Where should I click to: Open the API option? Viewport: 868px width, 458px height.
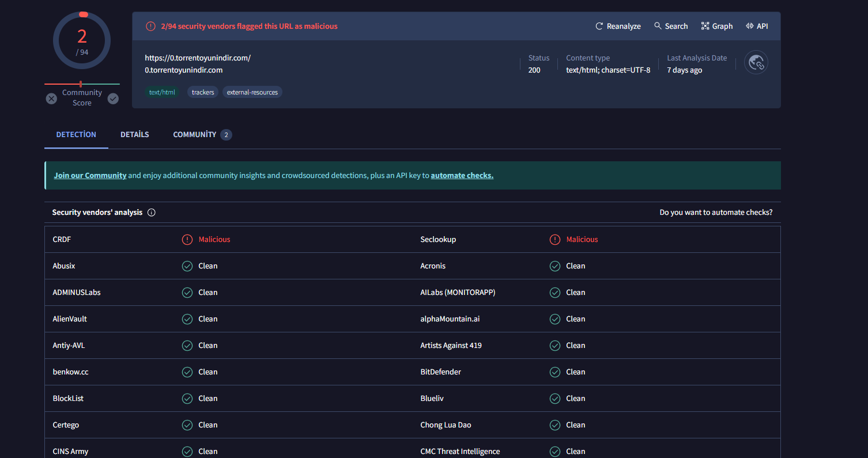757,26
